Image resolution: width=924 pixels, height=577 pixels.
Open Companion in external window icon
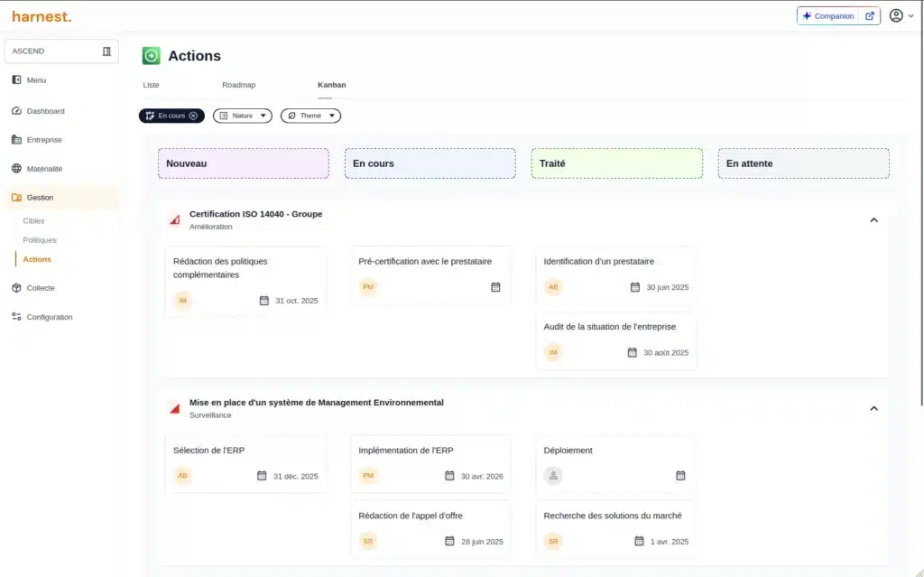[870, 16]
